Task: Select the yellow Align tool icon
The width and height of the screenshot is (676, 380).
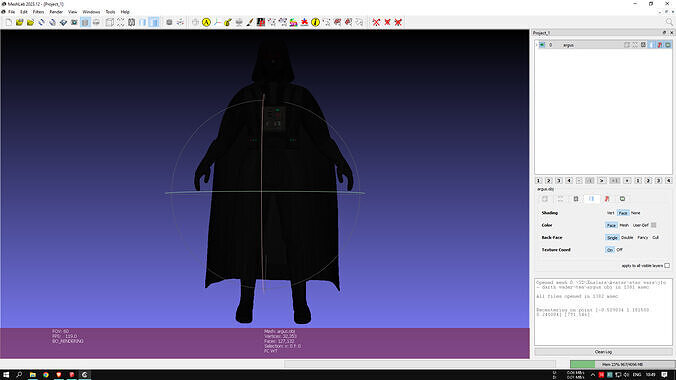Action: pos(206,22)
